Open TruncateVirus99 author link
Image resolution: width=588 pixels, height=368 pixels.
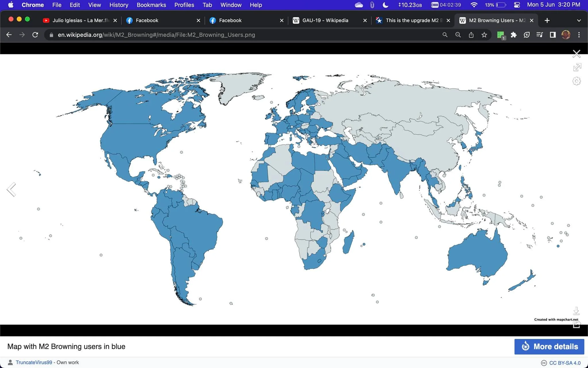[34, 362]
